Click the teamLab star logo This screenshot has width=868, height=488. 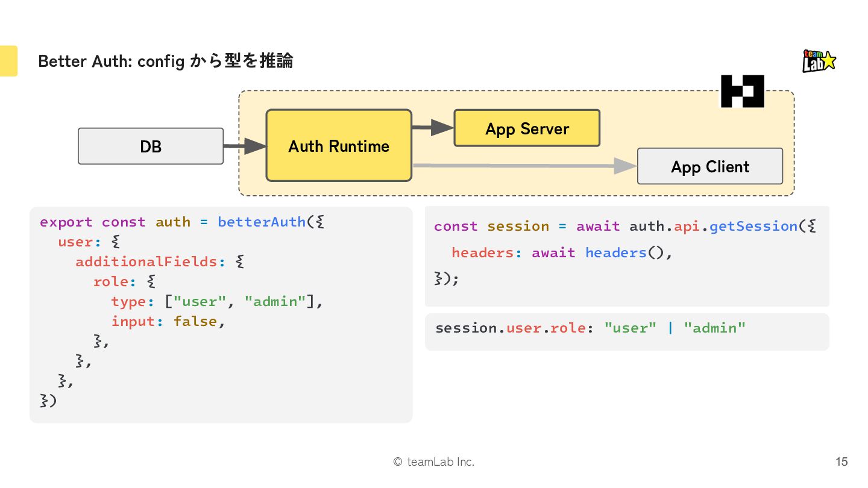[x=819, y=61]
